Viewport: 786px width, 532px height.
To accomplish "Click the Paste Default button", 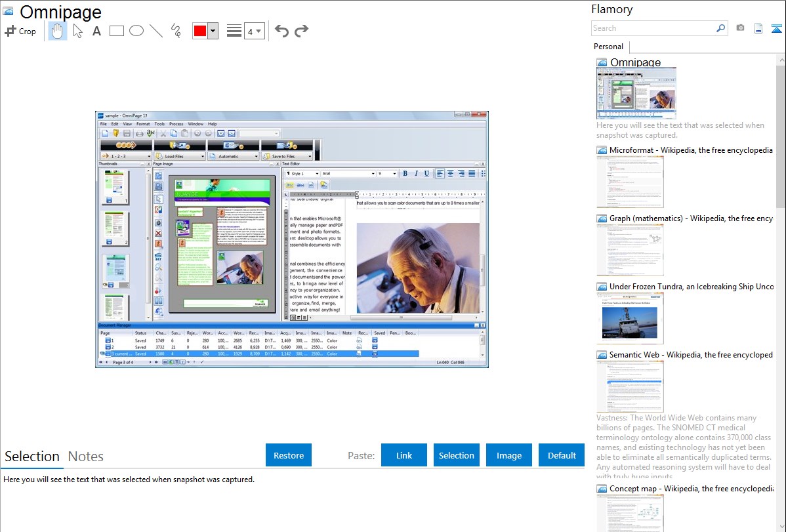I will tap(562, 455).
